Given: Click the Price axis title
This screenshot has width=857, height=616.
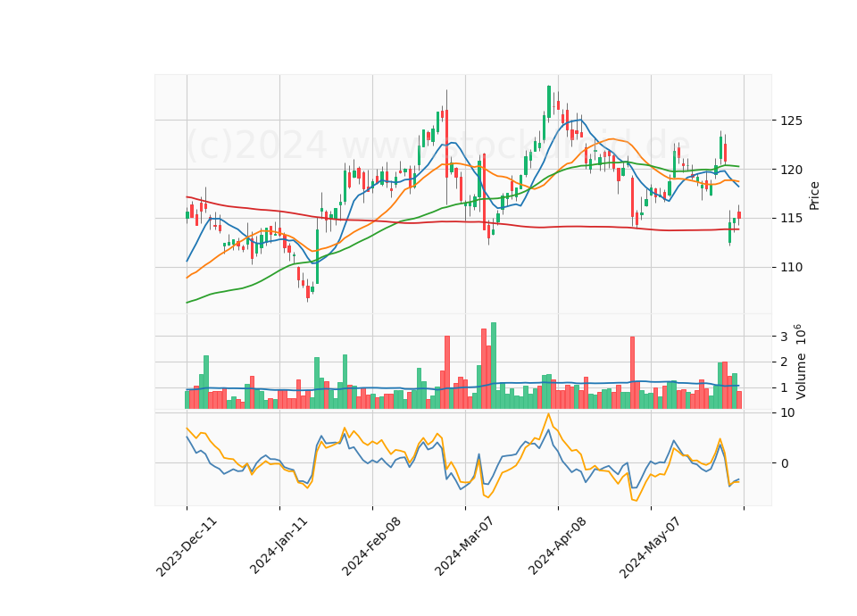Looking at the screenshot, I should point(814,196).
